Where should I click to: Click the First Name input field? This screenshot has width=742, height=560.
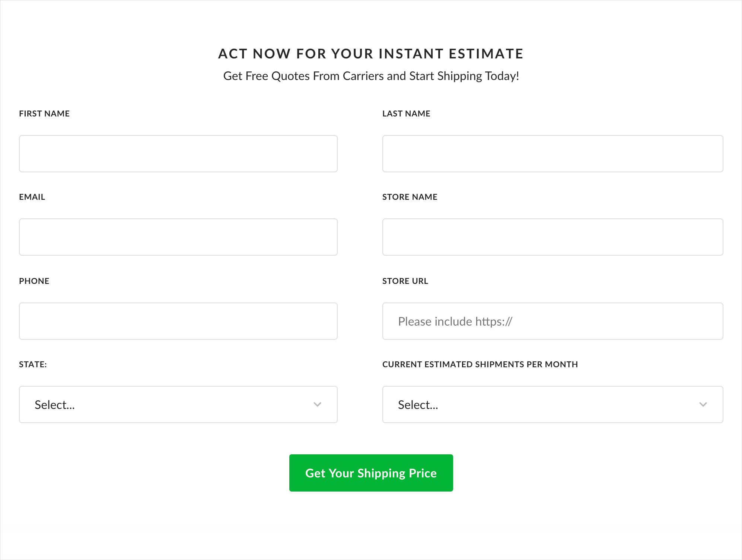(x=178, y=154)
